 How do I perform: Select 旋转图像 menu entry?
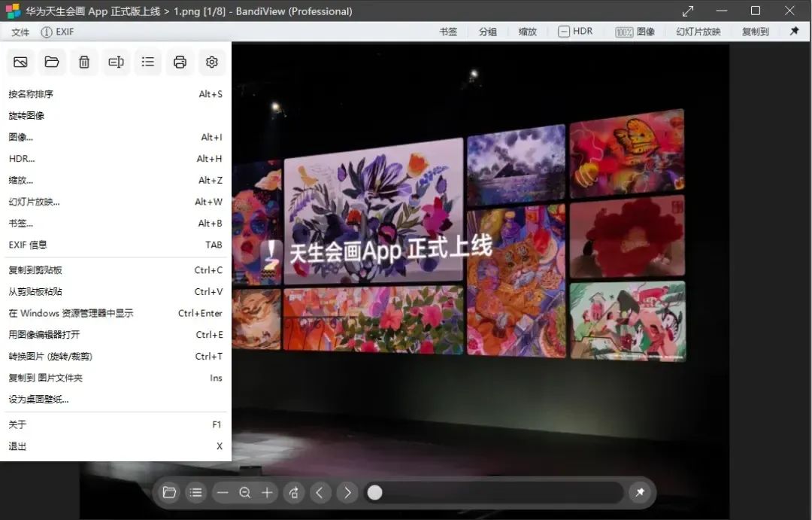[116, 116]
